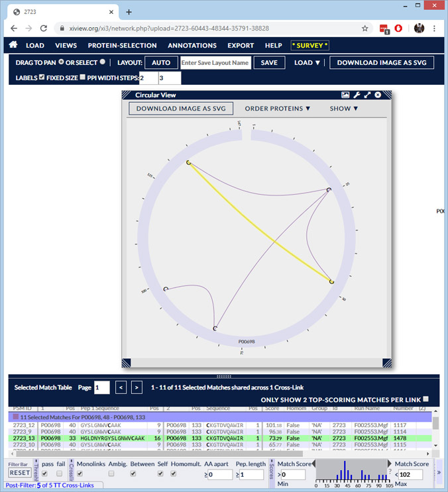This screenshot has width=448, height=492.
Task: Go to previous match table page
Action: 121,387
